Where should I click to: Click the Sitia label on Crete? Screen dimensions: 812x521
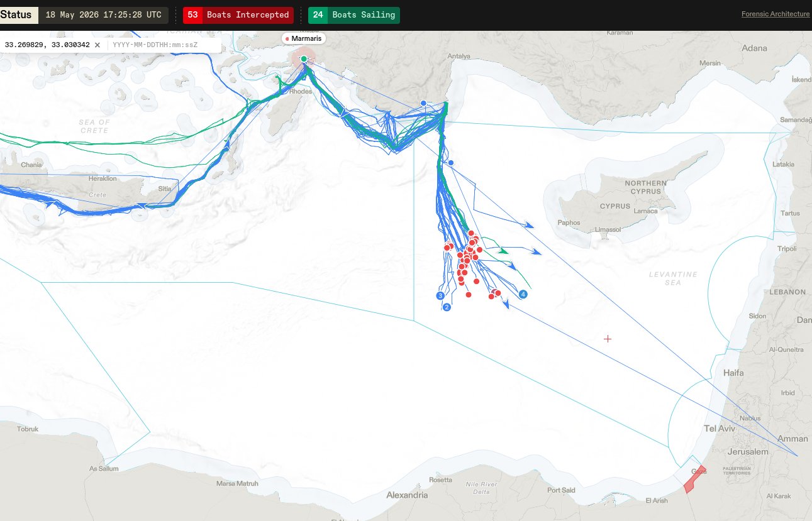coord(165,188)
